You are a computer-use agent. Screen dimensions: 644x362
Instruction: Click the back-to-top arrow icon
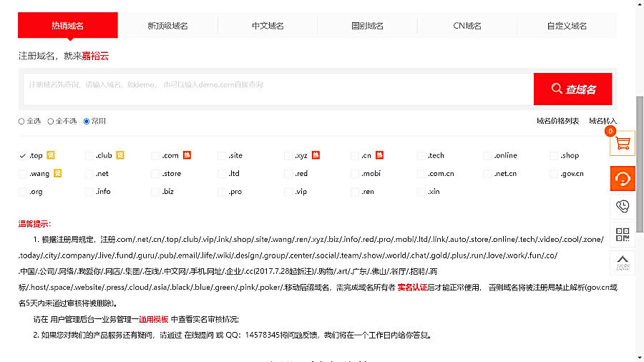[622, 263]
